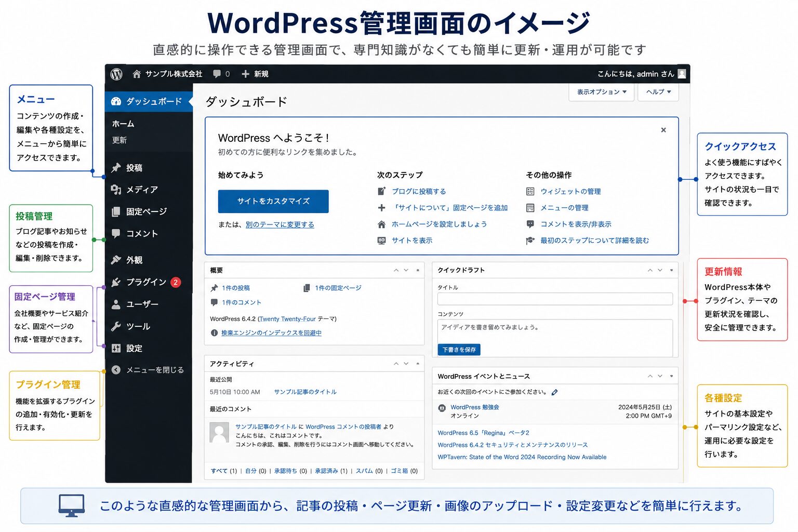Click the 固定ページ pages icon in the sidebar
This screenshot has width=798, height=532.
click(116, 211)
